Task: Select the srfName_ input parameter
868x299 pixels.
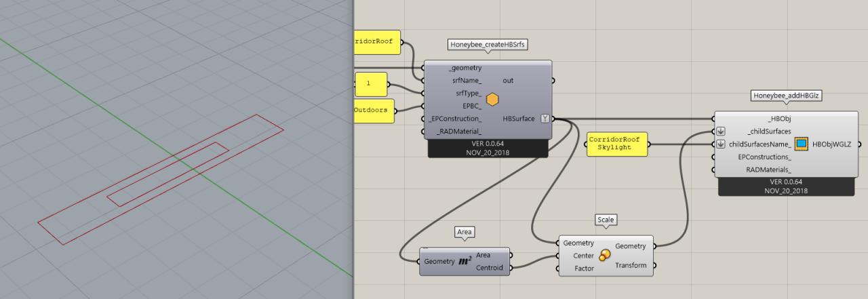Action: pyautogui.click(x=467, y=81)
